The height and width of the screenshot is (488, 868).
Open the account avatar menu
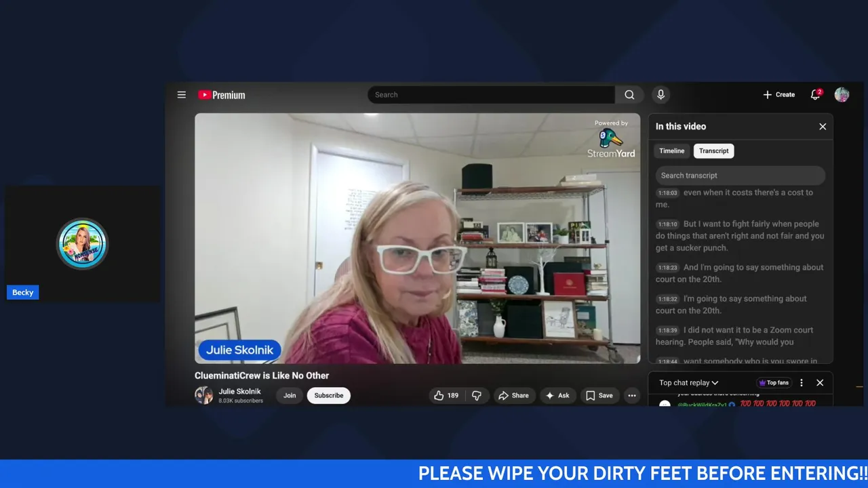pyautogui.click(x=842, y=95)
